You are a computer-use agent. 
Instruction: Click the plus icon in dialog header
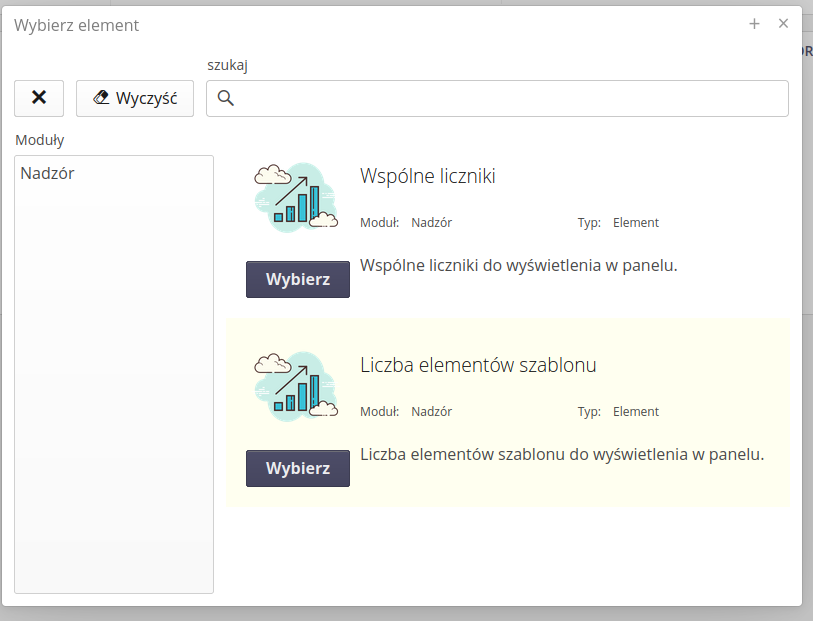click(754, 24)
